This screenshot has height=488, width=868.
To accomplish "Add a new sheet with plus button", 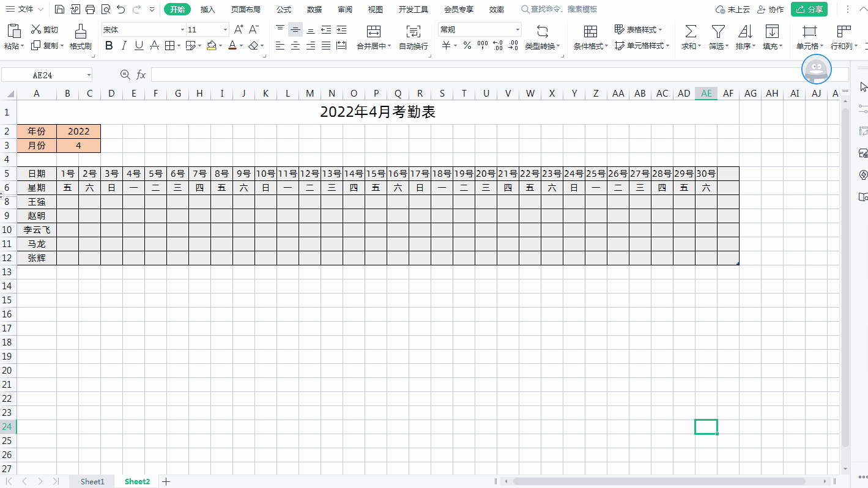I will (x=166, y=481).
